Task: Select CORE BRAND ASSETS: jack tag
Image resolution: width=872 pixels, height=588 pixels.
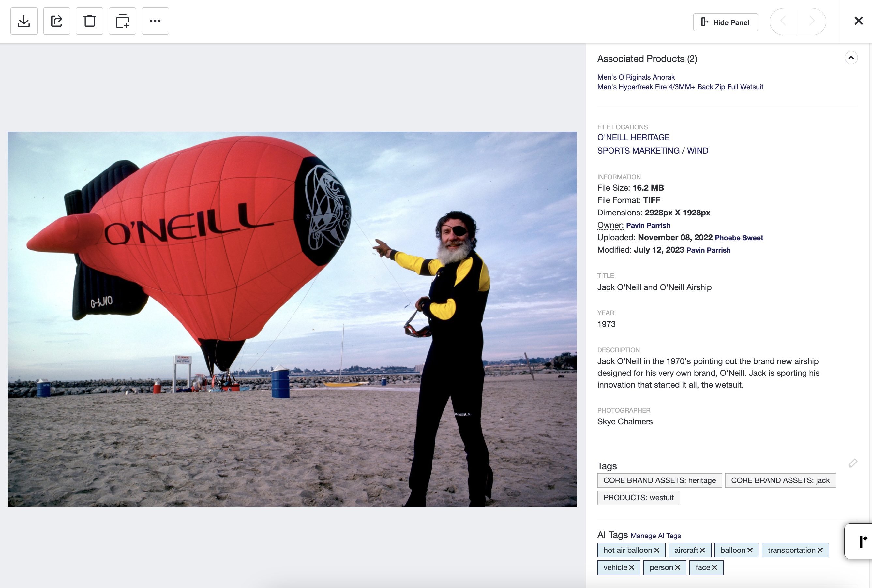Action: tap(780, 480)
